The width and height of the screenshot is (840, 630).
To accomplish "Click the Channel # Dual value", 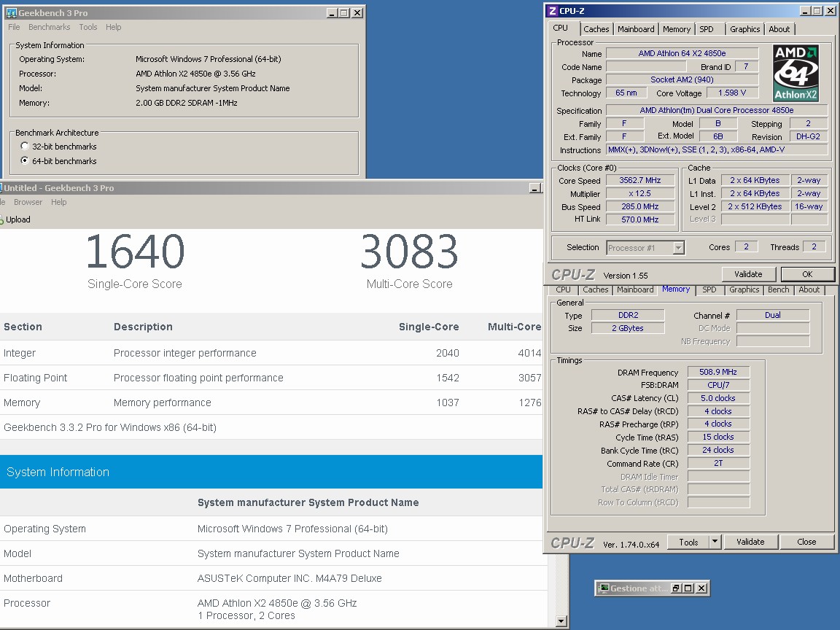I will (772, 315).
